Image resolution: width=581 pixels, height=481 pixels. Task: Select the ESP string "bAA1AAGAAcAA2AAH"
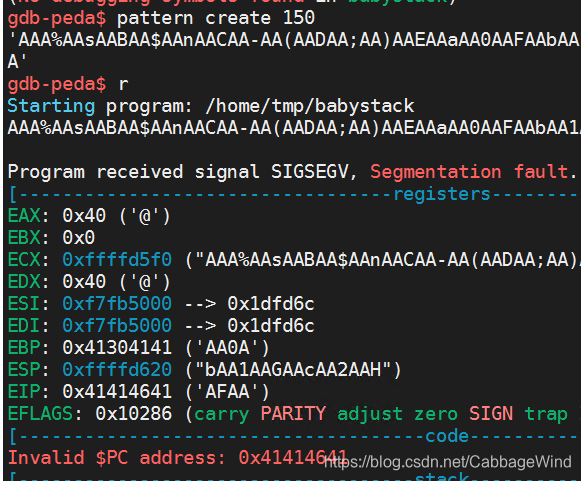click(x=293, y=370)
